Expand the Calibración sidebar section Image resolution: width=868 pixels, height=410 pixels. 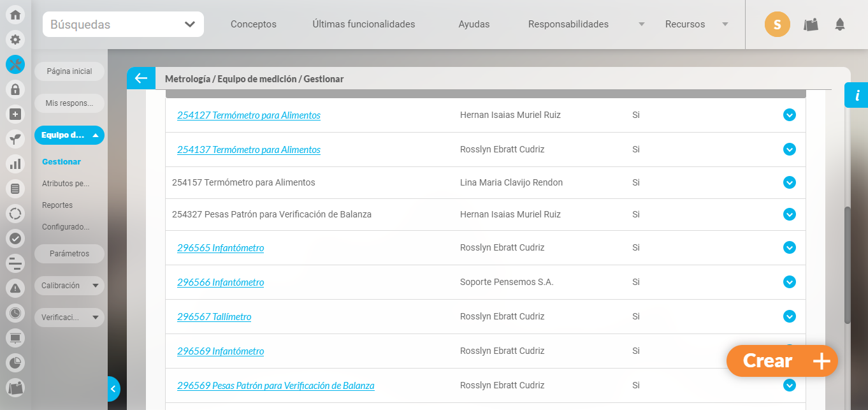[x=69, y=286]
